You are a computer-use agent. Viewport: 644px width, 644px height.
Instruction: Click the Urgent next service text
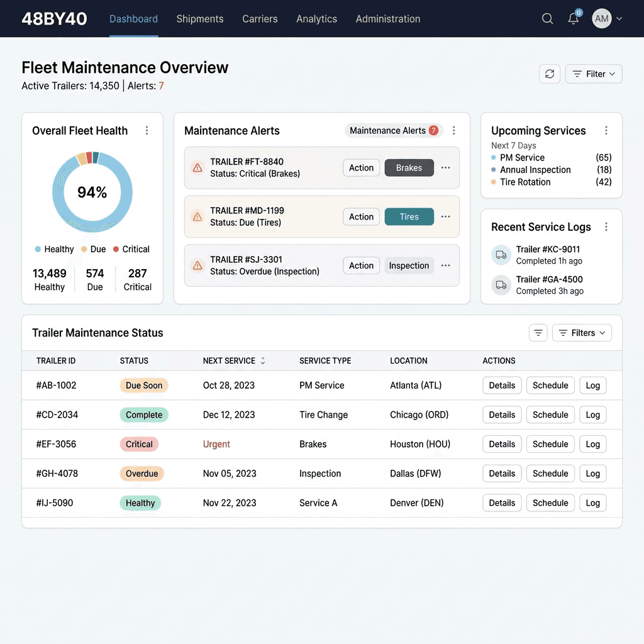(216, 444)
